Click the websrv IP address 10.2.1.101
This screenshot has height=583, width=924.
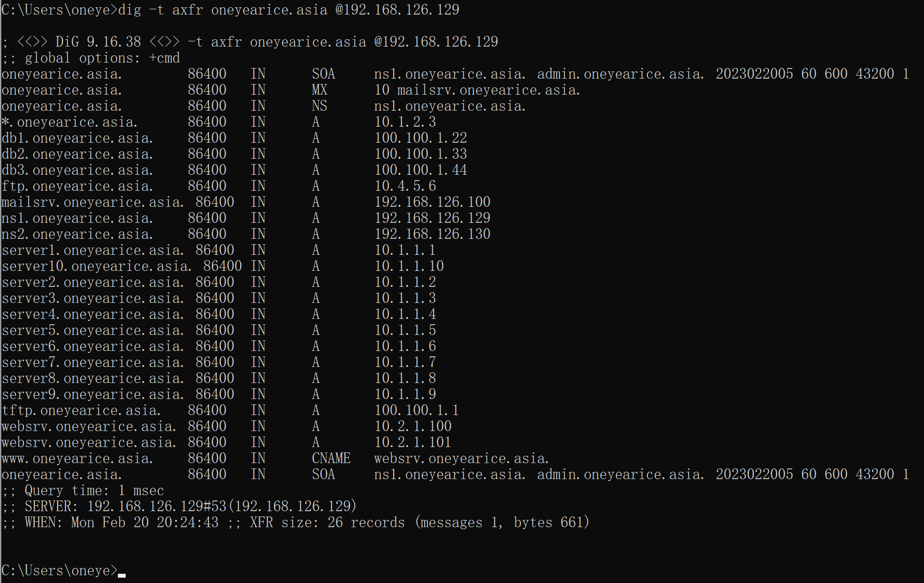412,442
